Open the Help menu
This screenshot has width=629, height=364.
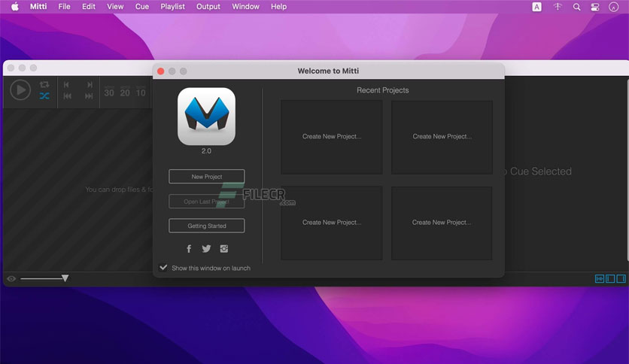coord(278,7)
